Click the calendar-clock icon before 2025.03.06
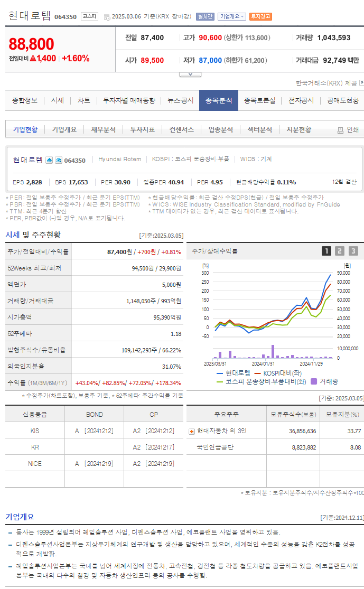The image size is (364, 589). point(107,17)
